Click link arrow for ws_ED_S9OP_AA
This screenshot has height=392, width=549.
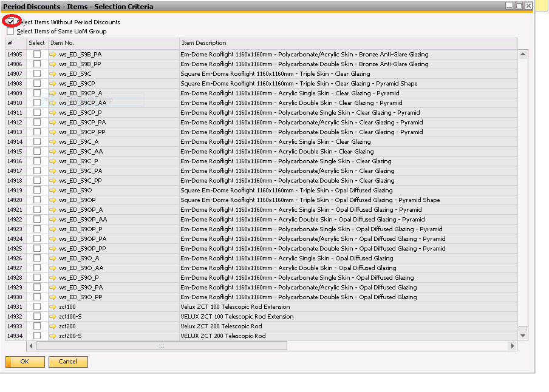point(52,220)
